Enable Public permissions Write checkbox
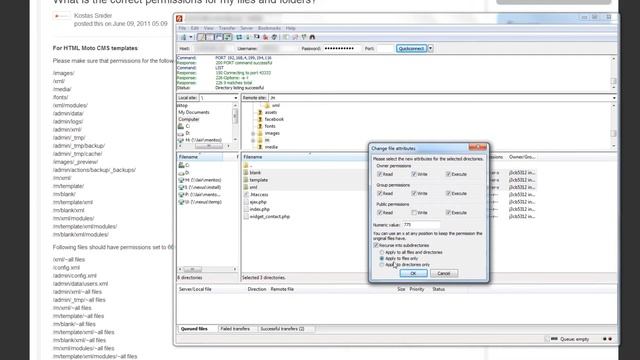The width and height of the screenshot is (640, 360). point(414,213)
